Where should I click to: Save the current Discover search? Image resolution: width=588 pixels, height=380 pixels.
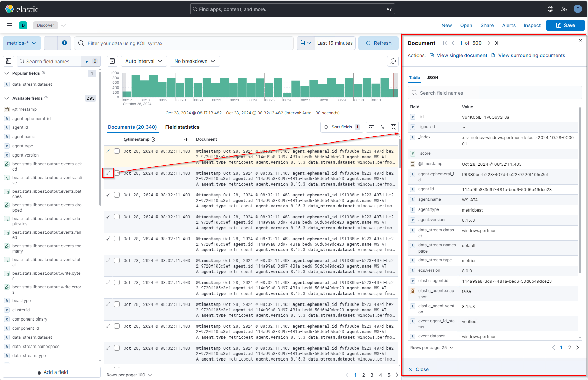(565, 25)
